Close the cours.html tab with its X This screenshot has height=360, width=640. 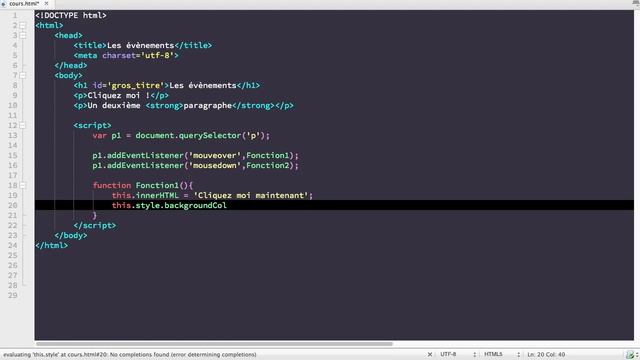46,4
